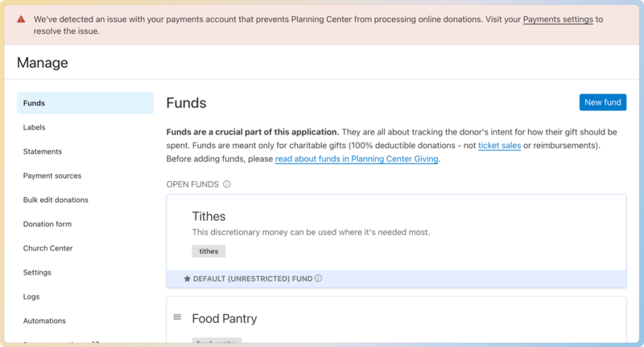Navigate to Payment sources

pos(52,176)
